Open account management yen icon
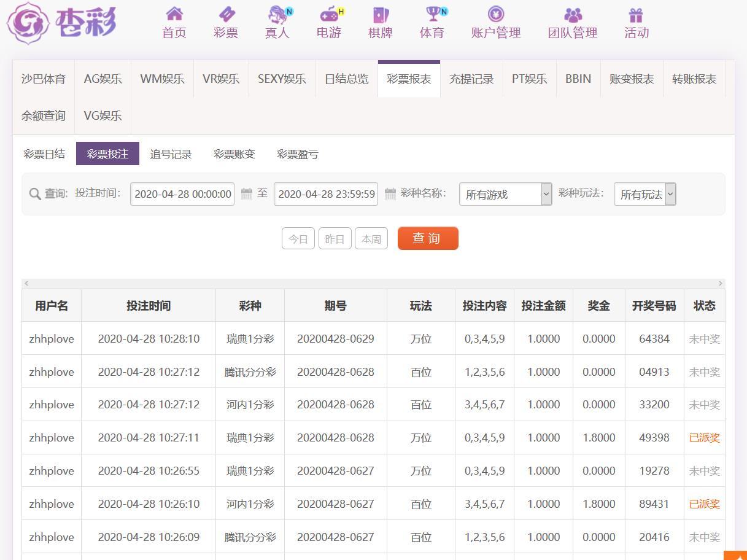 pos(496,14)
